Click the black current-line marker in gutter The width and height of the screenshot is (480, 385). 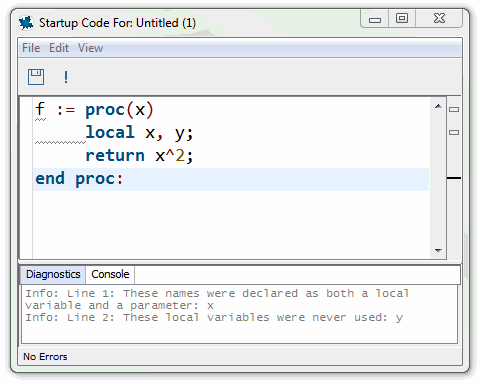tap(454, 178)
